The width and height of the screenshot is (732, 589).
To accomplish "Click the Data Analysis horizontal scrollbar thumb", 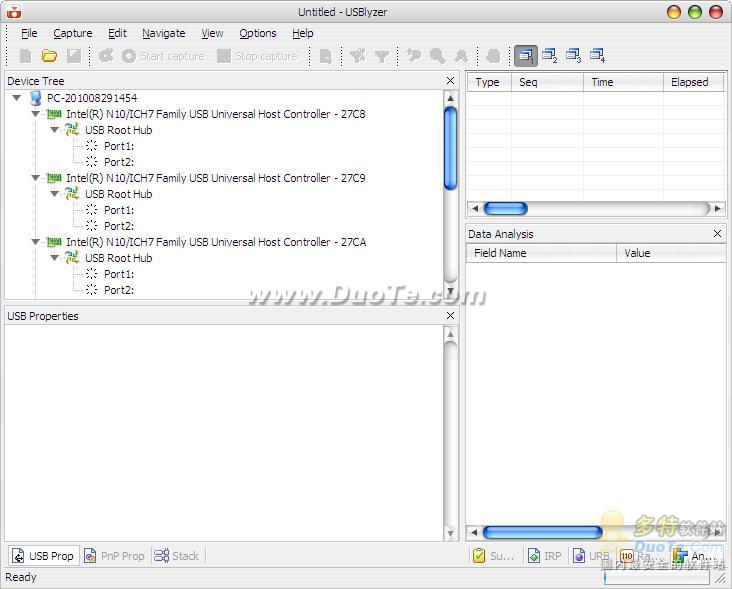I will coord(542,532).
